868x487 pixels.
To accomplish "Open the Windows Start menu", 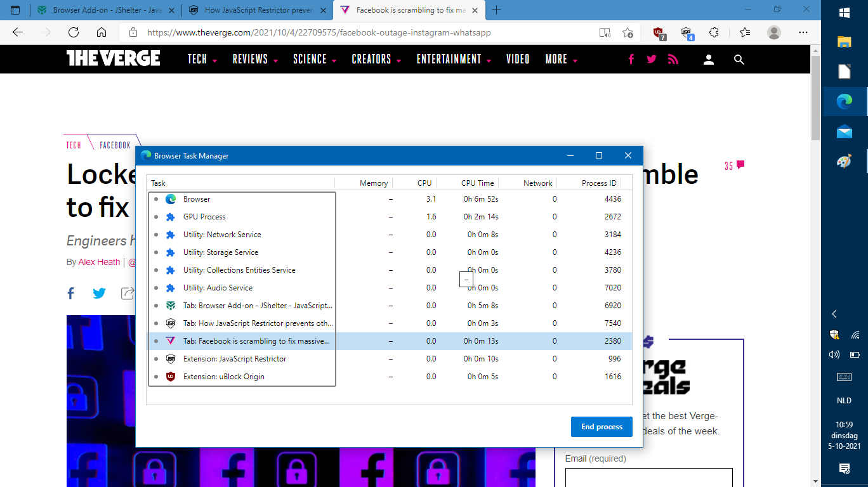I will (845, 13).
